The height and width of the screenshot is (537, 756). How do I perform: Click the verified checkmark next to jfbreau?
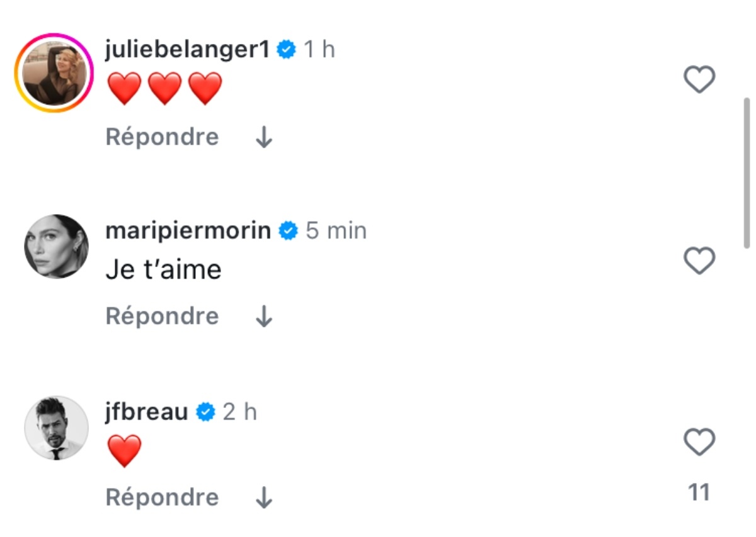coord(205,412)
